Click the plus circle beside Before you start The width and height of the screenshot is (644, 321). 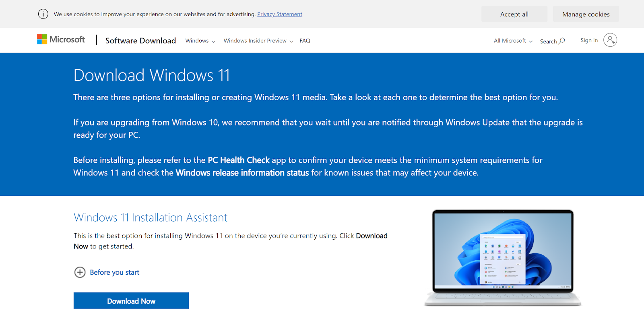[x=80, y=272]
